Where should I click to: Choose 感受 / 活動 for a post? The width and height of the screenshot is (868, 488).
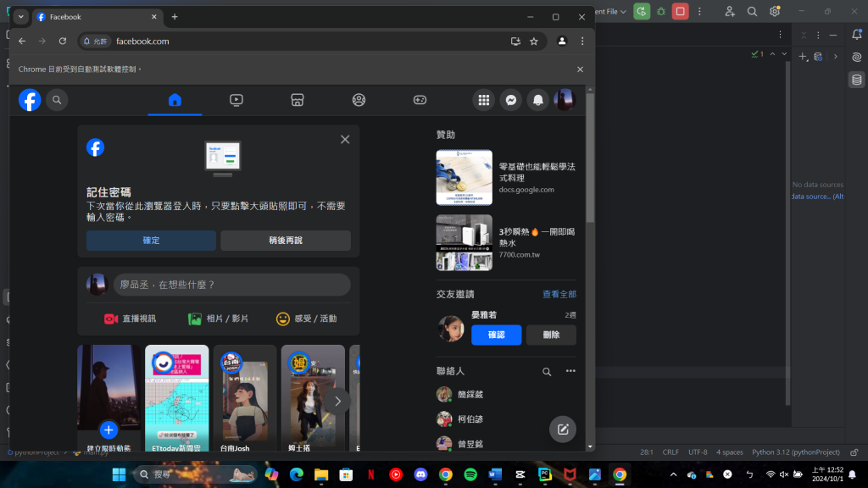click(x=306, y=319)
